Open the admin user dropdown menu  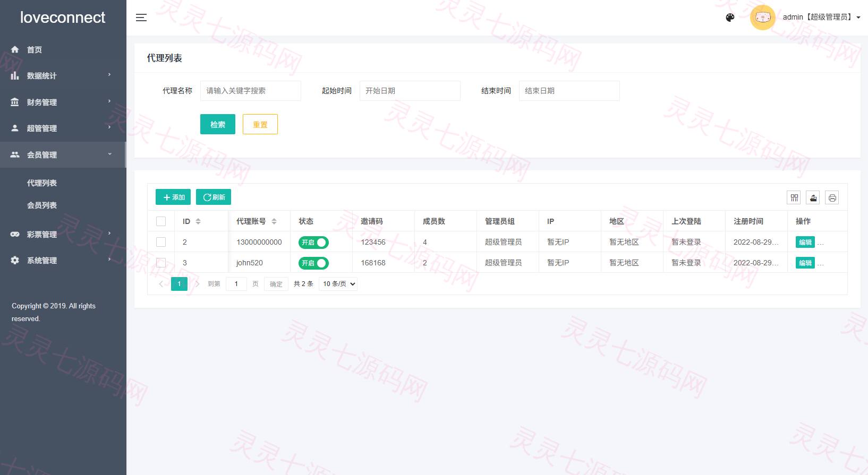(821, 17)
